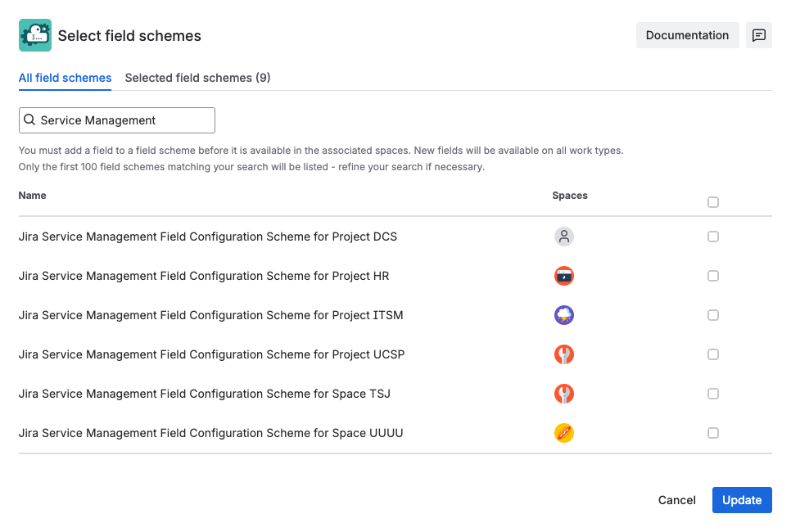The width and height of the screenshot is (791, 532).
Task: Select scheme name for Space TSJ
Action: pyautogui.click(x=205, y=394)
